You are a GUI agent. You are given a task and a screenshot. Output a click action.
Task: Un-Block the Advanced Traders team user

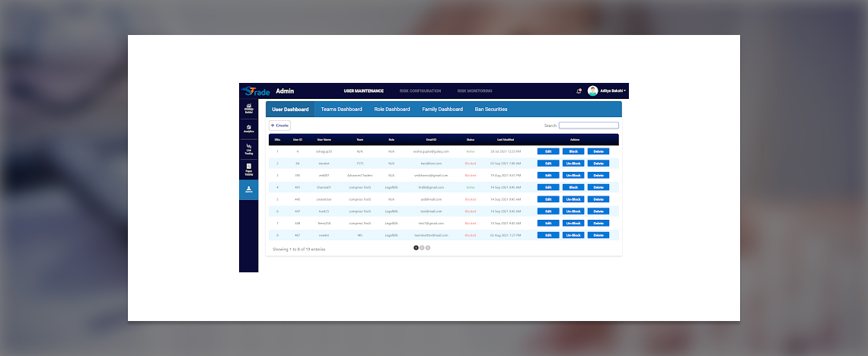(x=573, y=175)
